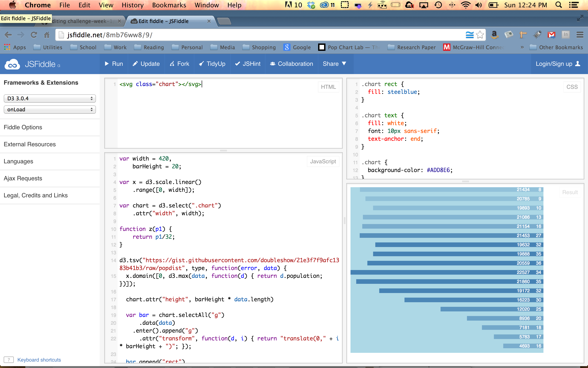
Task: Fork this fiddle
Action: pyautogui.click(x=179, y=64)
